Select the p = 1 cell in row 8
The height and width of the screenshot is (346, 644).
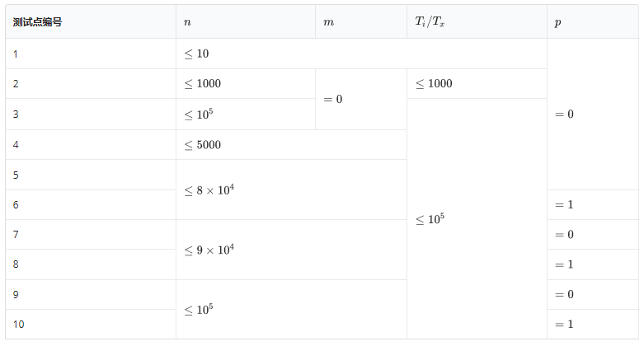pyautogui.click(x=564, y=264)
